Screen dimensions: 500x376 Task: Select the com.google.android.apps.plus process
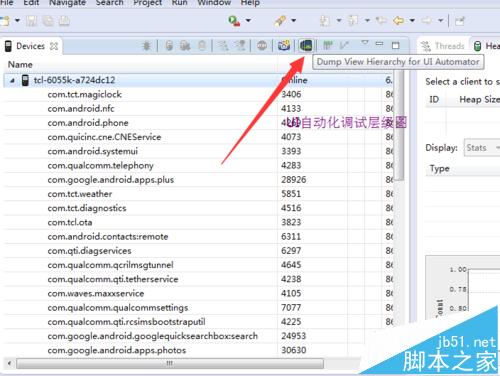(x=110, y=180)
